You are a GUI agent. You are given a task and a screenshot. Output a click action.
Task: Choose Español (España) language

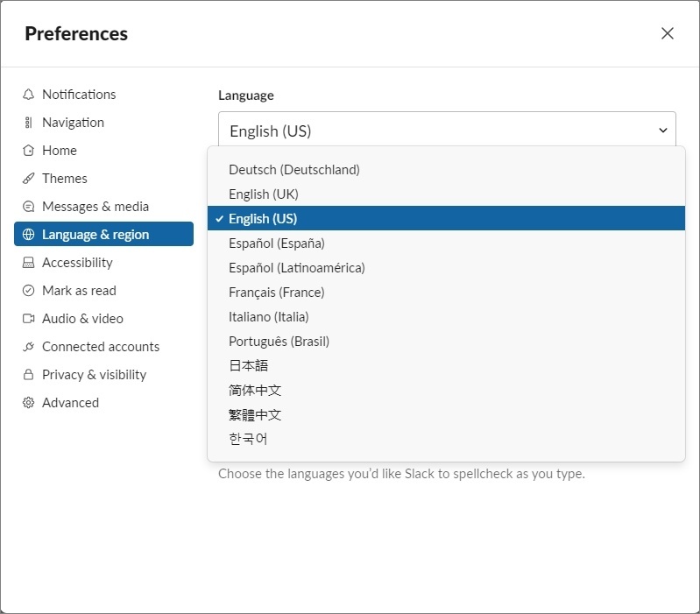tap(446, 243)
